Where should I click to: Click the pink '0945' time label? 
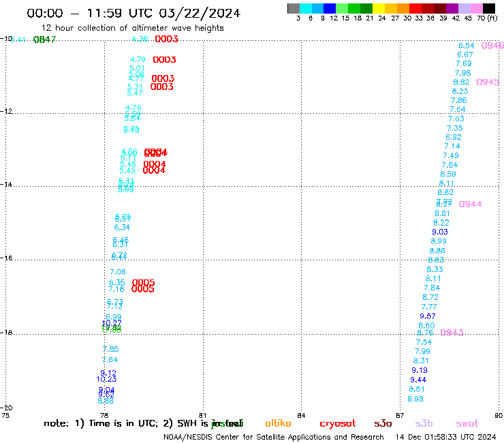tap(488, 82)
